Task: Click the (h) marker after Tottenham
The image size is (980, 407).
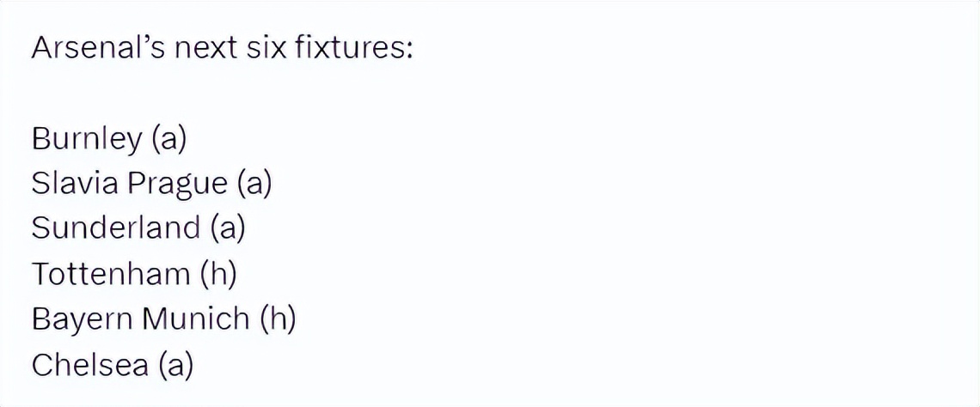Action: 218,274
